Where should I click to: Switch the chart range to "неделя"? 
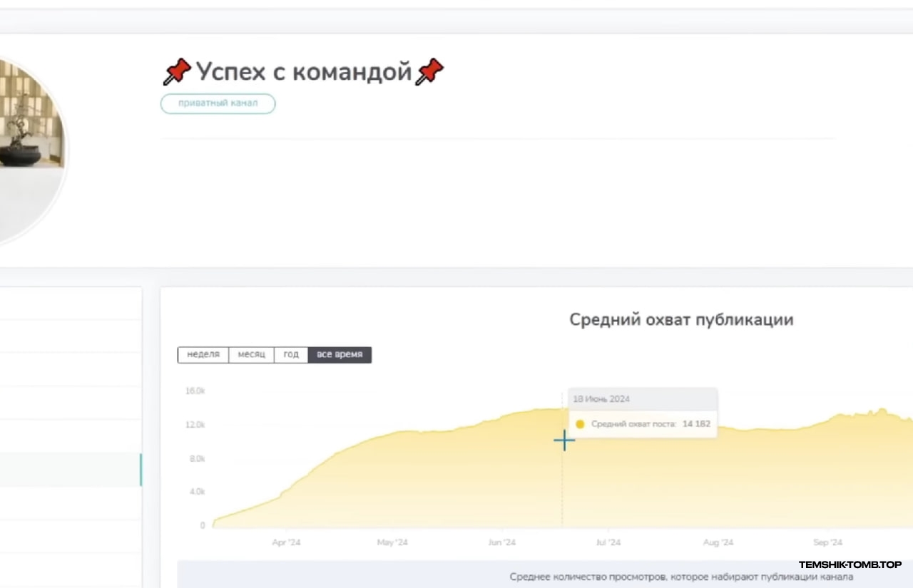click(x=203, y=354)
